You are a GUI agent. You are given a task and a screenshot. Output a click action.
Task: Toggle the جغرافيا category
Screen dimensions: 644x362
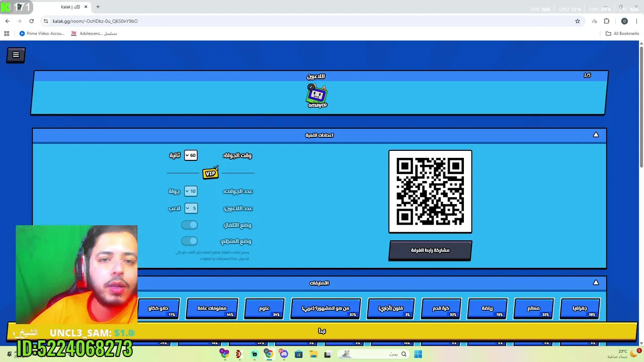(580, 308)
